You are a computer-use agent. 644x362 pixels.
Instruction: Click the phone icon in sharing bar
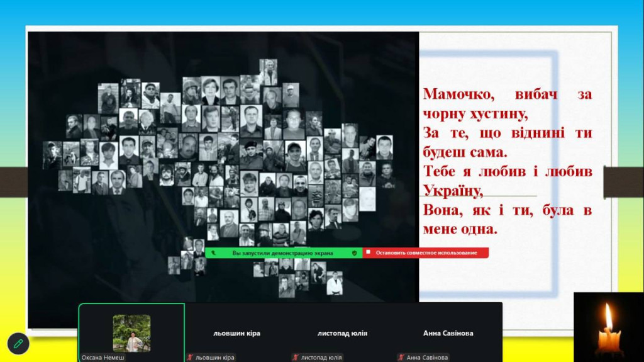tap(214, 252)
